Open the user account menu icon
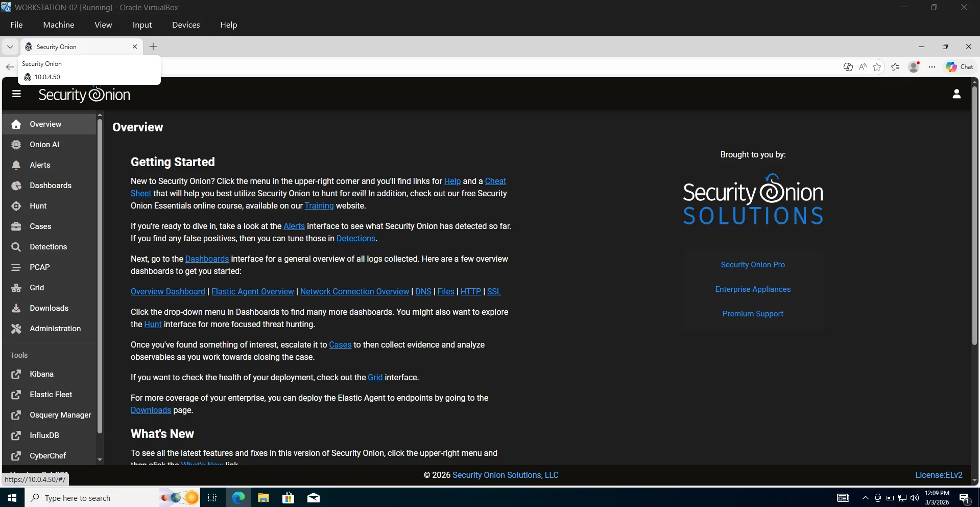The height and width of the screenshot is (507, 980). tap(957, 94)
